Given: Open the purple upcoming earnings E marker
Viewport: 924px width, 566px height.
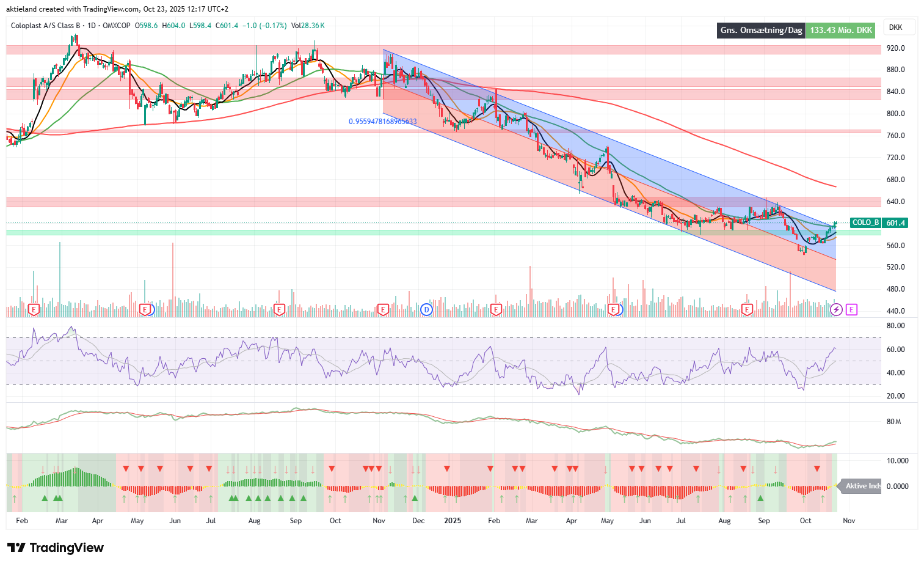Looking at the screenshot, I should tap(852, 309).
